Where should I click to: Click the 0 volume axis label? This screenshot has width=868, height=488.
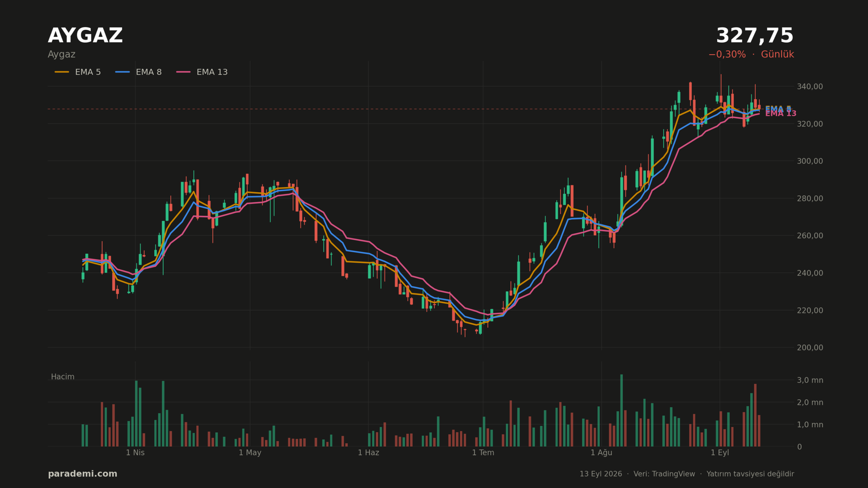point(799,447)
